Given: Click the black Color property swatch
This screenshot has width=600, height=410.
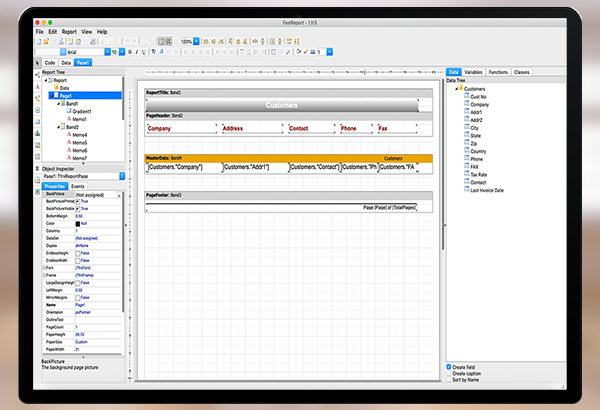Looking at the screenshot, I should tap(79, 223).
